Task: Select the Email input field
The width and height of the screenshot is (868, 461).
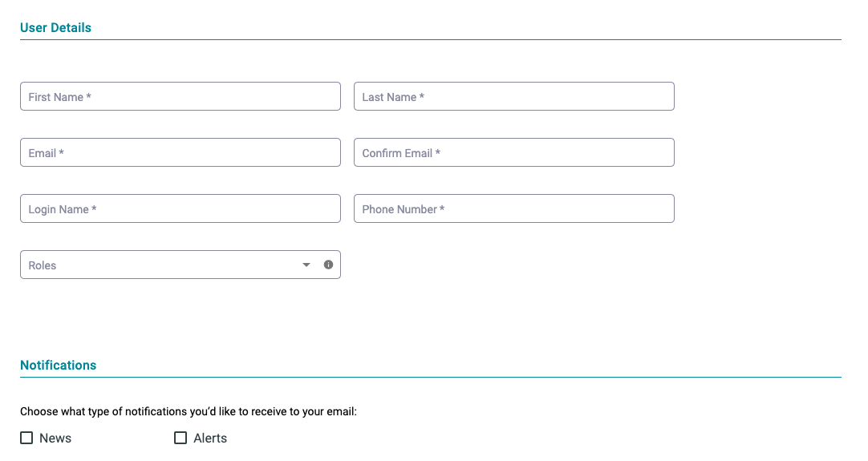Action: pos(180,152)
